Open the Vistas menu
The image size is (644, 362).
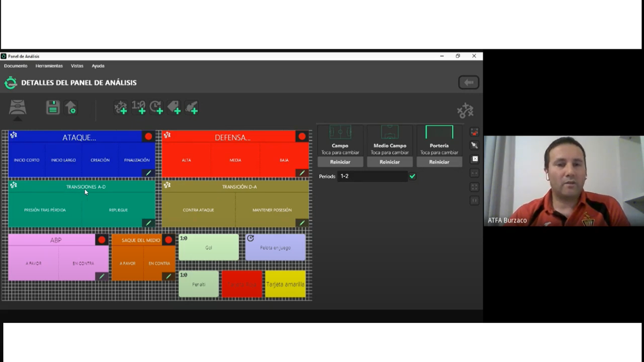tap(77, 66)
